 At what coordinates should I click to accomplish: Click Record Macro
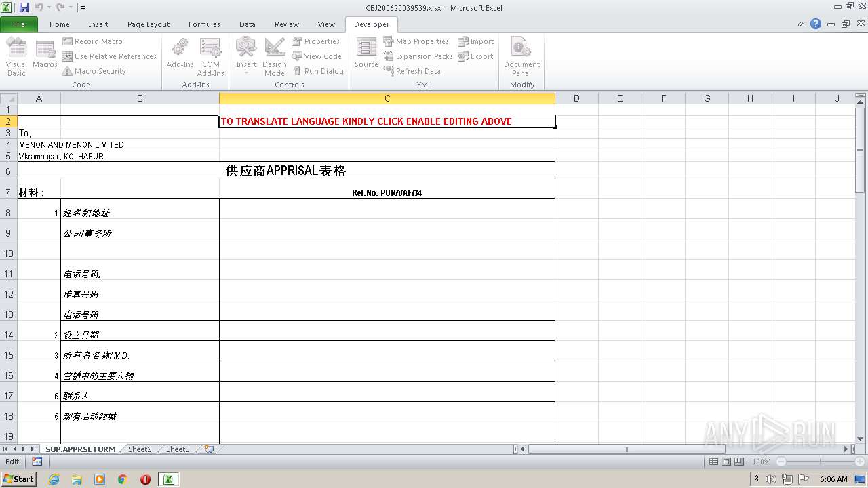click(x=92, y=41)
